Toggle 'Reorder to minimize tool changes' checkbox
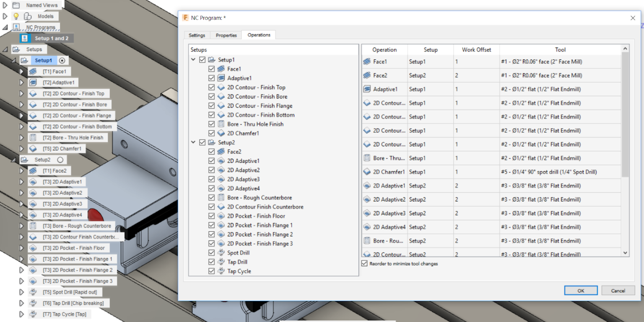The image size is (644, 322). pyautogui.click(x=364, y=263)
